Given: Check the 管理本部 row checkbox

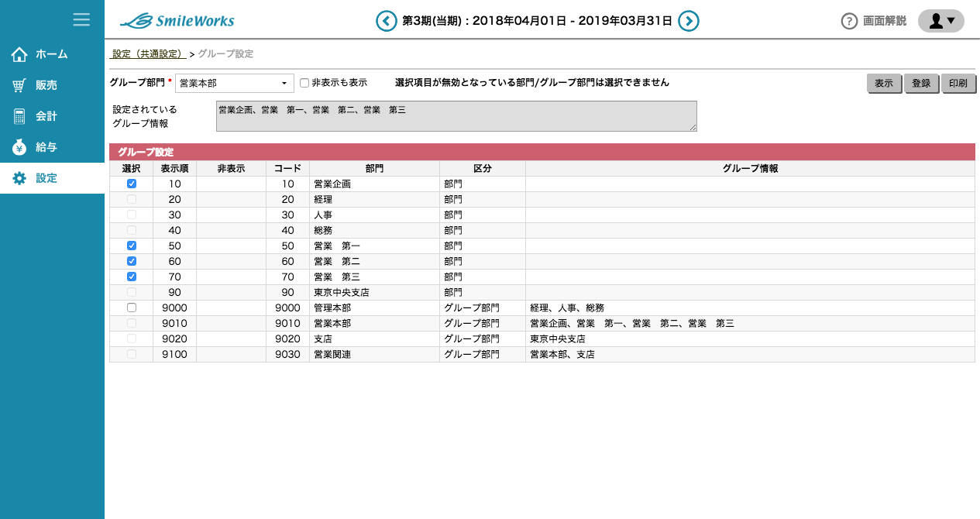Looking at the screenshot, I should point(132,308).
